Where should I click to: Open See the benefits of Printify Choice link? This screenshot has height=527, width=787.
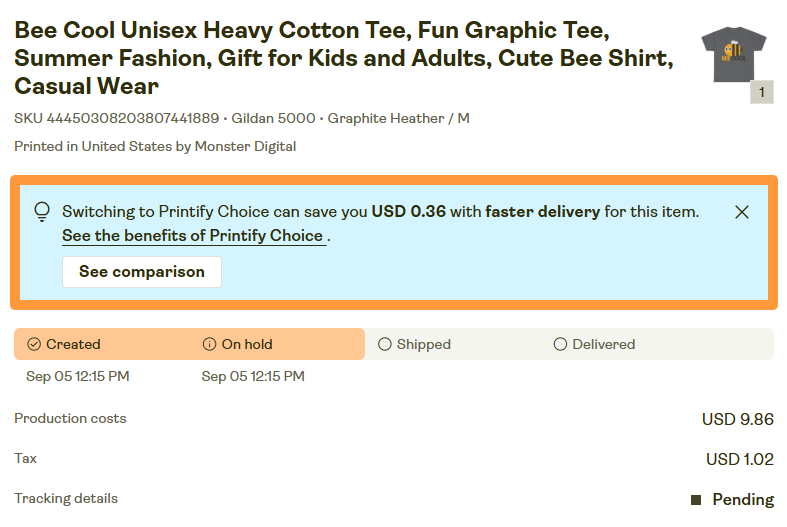click(x=192, y=236)
